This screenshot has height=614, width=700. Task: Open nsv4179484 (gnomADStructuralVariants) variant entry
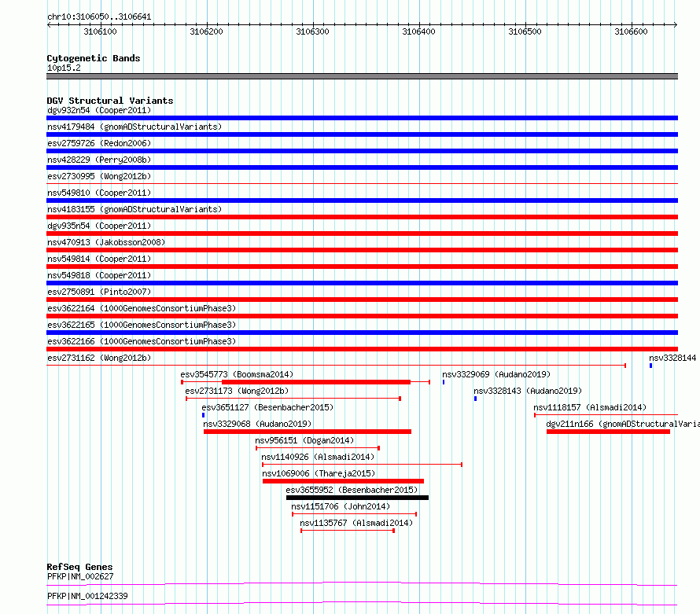coord(134,127)
